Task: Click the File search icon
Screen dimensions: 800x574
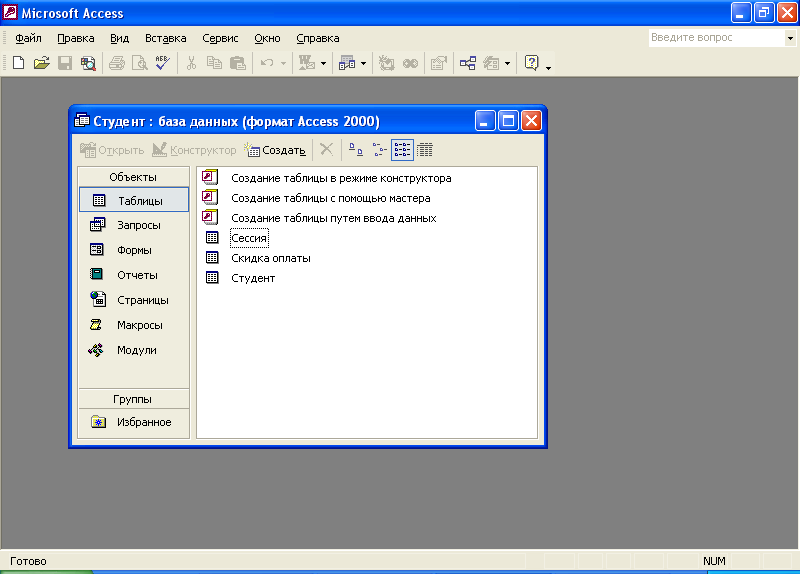Action: tap(88, 63)
